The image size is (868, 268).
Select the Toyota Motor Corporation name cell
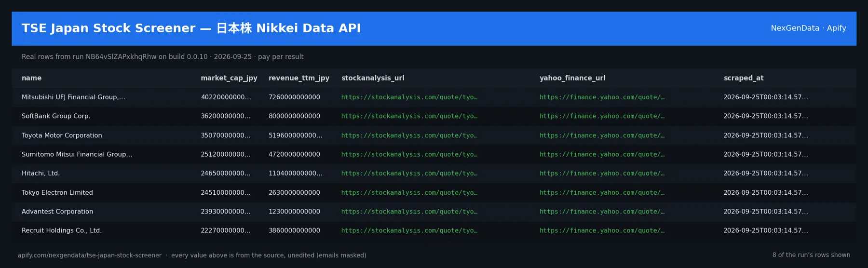click(62, 135)
